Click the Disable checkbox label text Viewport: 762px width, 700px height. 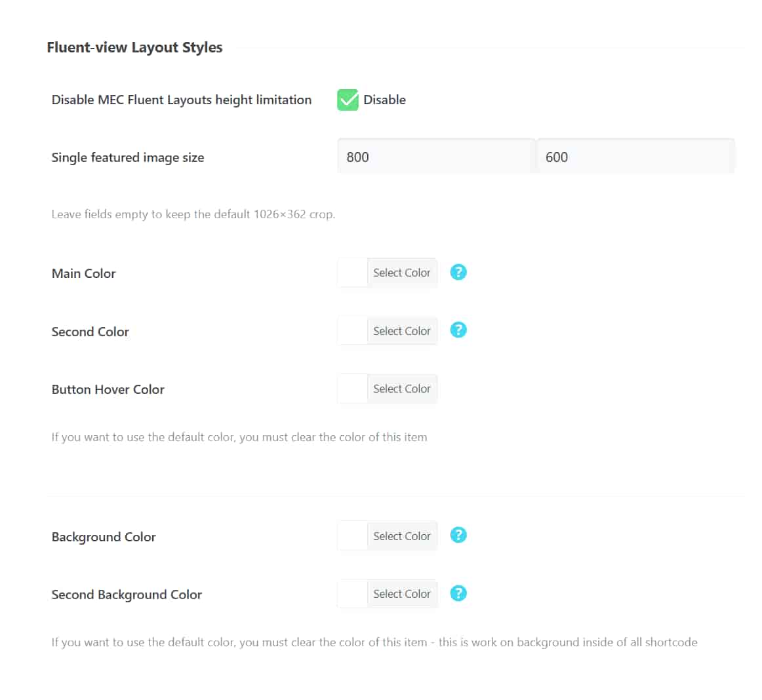point(384,100)
